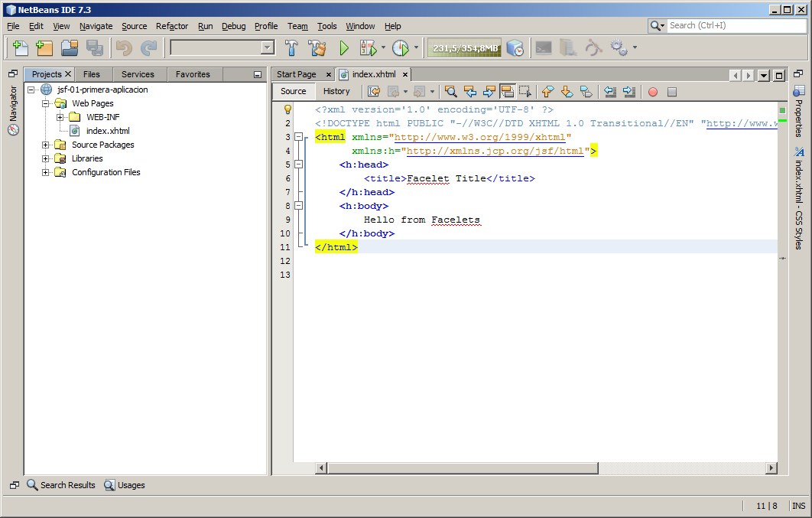Image resolution: width=812 pixels, height=518 pixels.
Task: Expand the Configuration Files node
Action: click(x=46, y=172)
